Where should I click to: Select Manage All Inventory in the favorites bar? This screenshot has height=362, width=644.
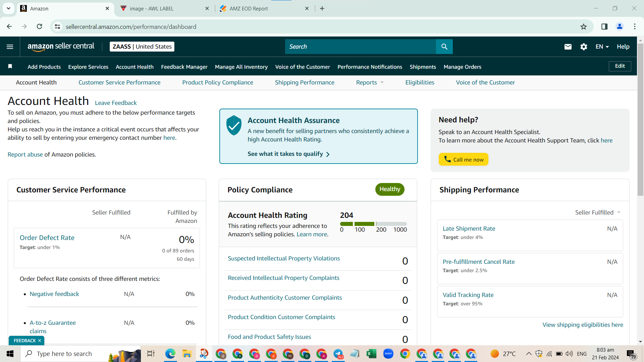point(241,67)
